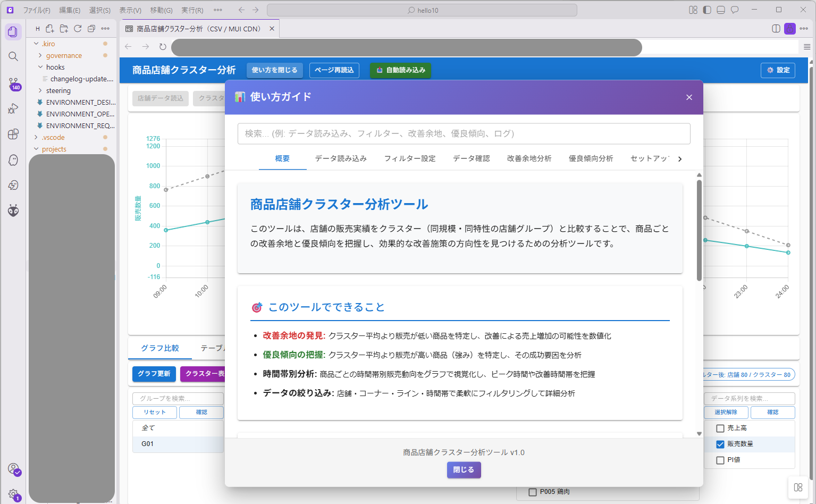Check the 売上高 checkbox
816x504 pixels.
[720, 429]
